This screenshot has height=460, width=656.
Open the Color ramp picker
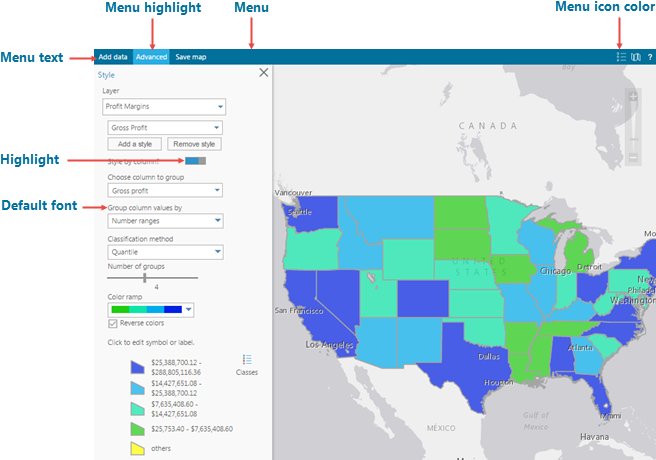pyautogui.click(x=164, y=310)
